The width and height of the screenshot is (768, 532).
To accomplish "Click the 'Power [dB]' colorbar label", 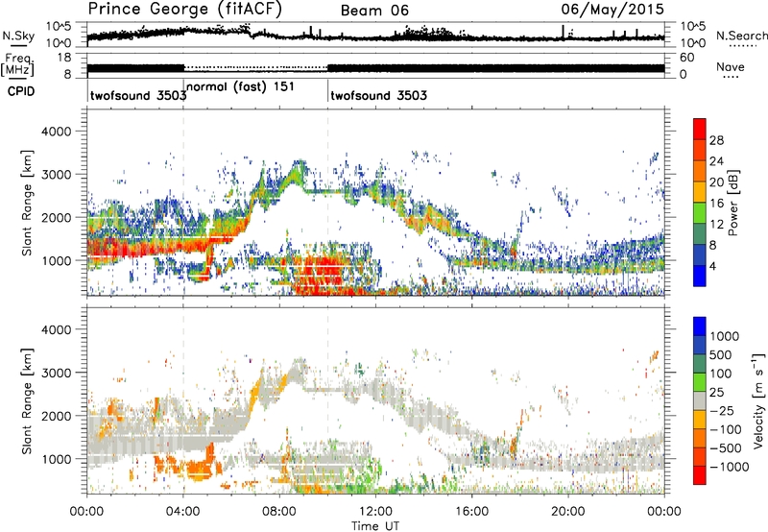I will [x=733, y=203].
